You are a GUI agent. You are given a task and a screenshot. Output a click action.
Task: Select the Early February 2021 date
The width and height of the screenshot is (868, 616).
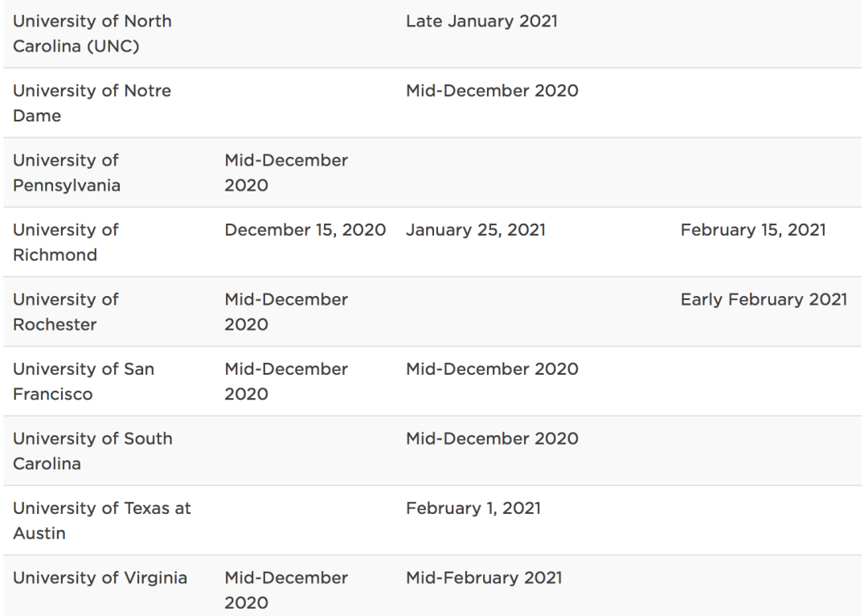764,300
